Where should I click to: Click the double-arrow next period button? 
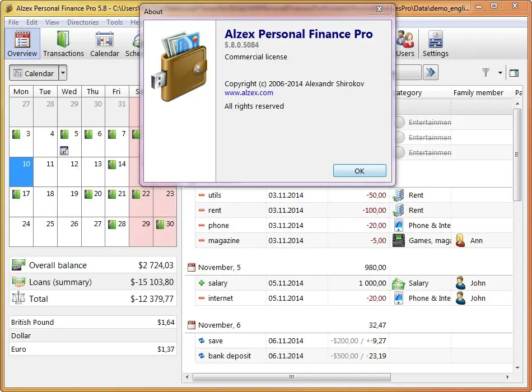click(x=431, y=72)
